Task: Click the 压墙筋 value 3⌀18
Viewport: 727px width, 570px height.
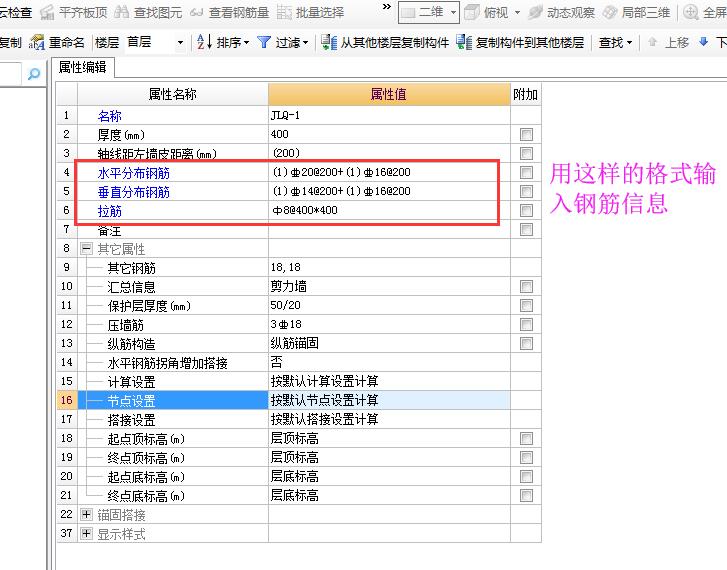Action: coord(389,325)
